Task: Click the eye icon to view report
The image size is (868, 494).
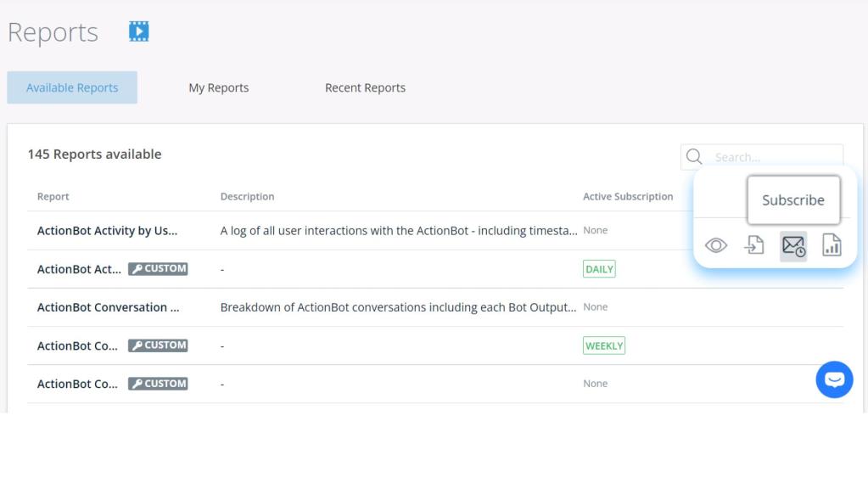Action: [x=716, y=245]
